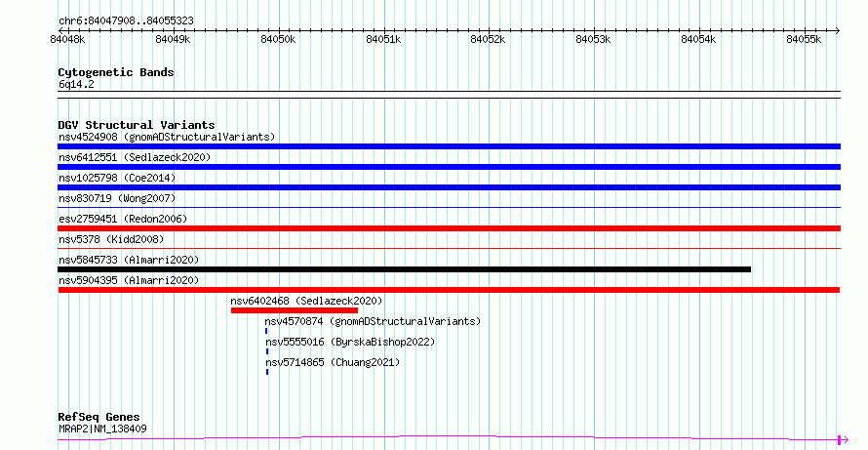Select the small blue nsv4570874 marker
The height and width of the screenshot is (450, 868).
click(x=266, y=331)
